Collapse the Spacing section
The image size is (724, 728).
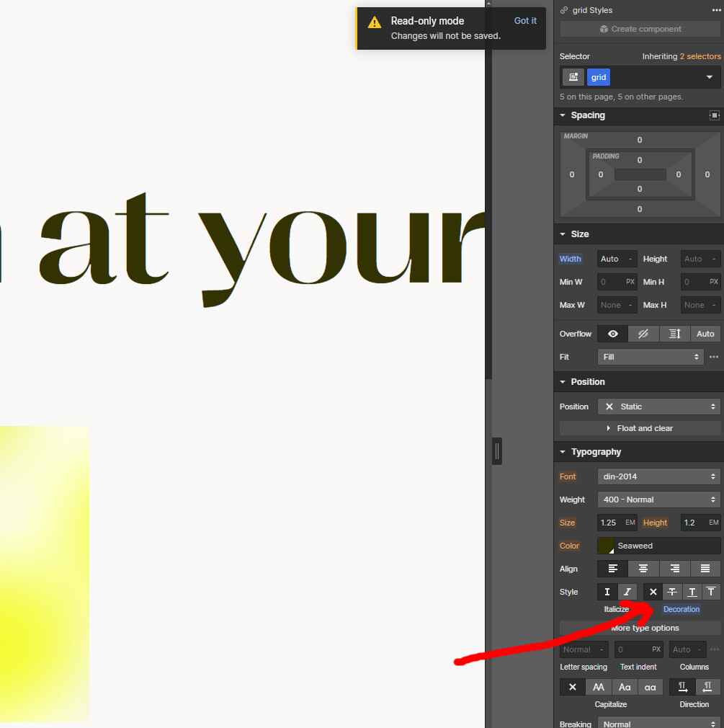(563, 115)
